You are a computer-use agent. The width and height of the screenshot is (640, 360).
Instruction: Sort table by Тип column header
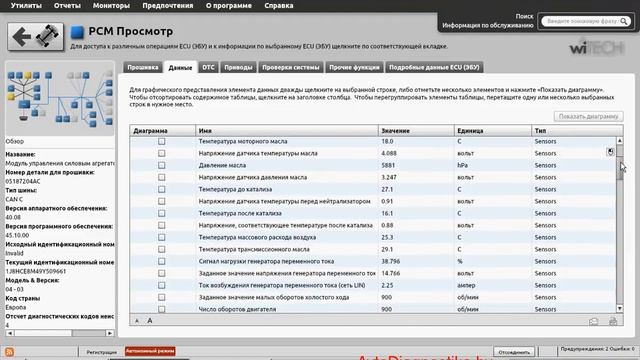pos(577,131)
